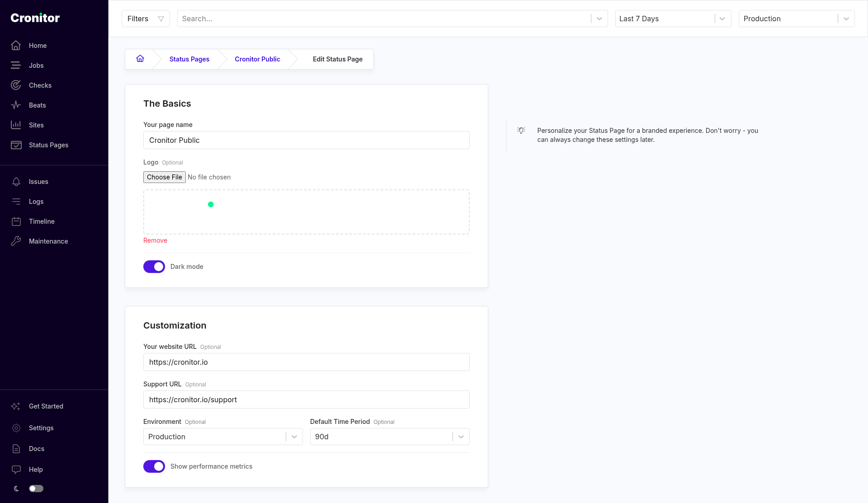
Task: Click the Logs lines icon
Action: pos(16,202)
